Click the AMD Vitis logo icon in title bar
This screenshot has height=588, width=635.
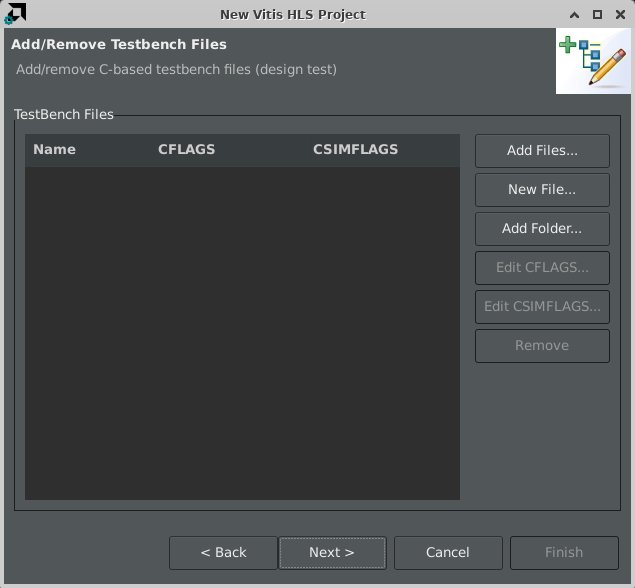click(15, 14)
